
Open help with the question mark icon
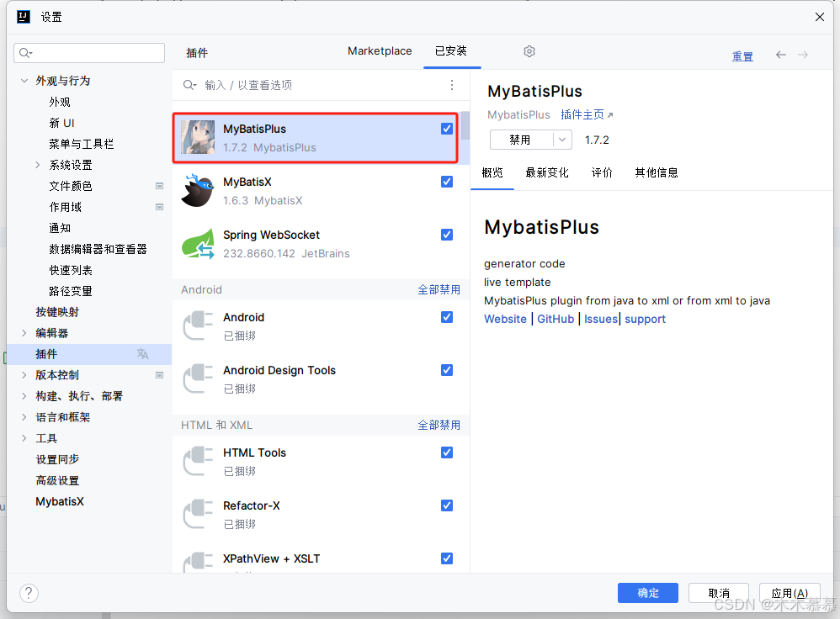[29, 593]
